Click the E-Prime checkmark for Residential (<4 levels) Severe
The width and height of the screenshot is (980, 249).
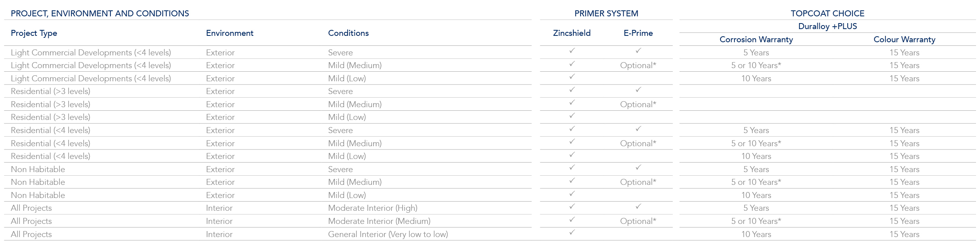[x=638, y=129]
